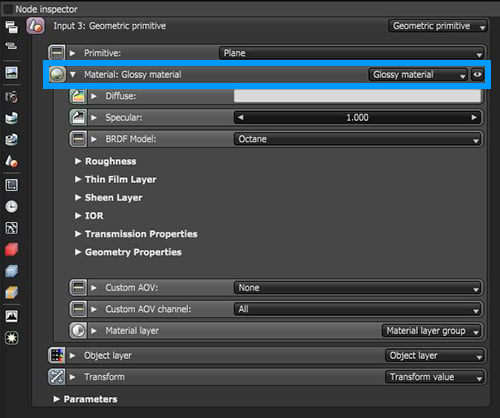Collapse the Material Glossy material row

coord(73,74)
